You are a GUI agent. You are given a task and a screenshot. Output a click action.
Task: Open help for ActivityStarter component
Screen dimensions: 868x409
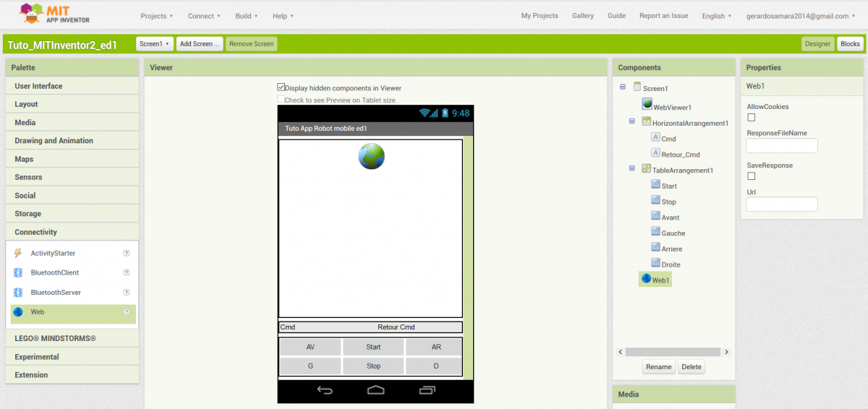pyautogui.click(x=127, y=253)
